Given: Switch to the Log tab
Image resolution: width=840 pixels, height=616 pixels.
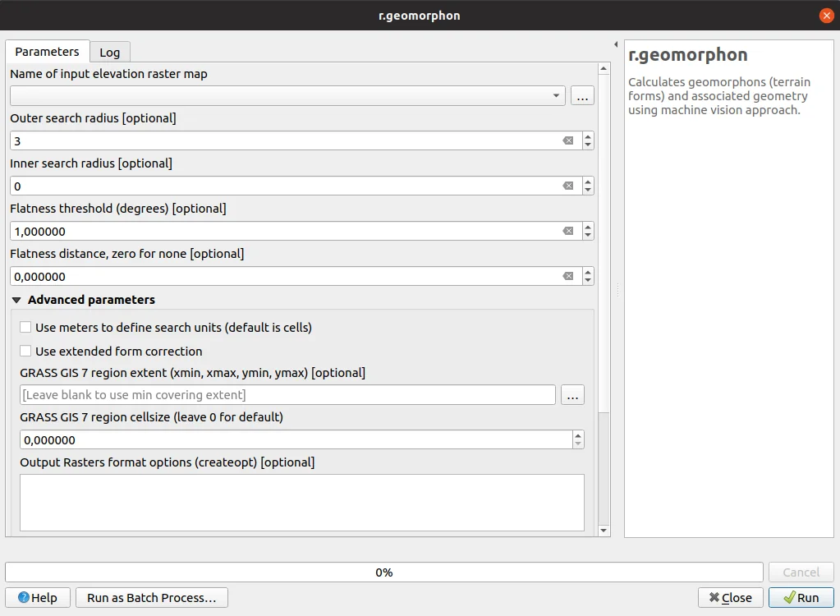Looking at the screenshot, I should (x=109, y=53).
